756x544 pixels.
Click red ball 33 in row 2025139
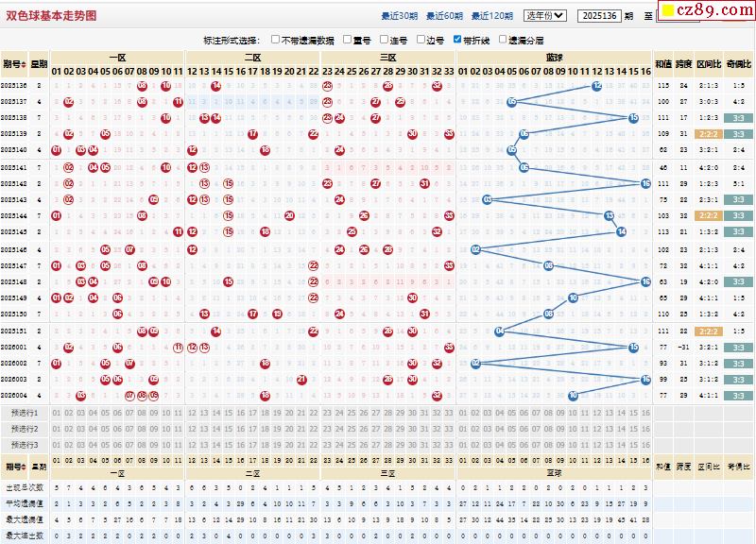tap(449, 134)
